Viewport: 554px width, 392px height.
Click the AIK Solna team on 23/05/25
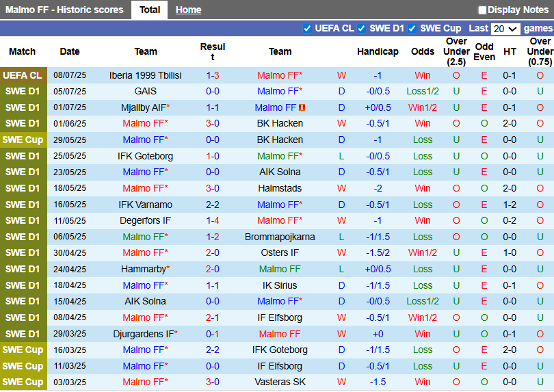(x=280, y=172)
